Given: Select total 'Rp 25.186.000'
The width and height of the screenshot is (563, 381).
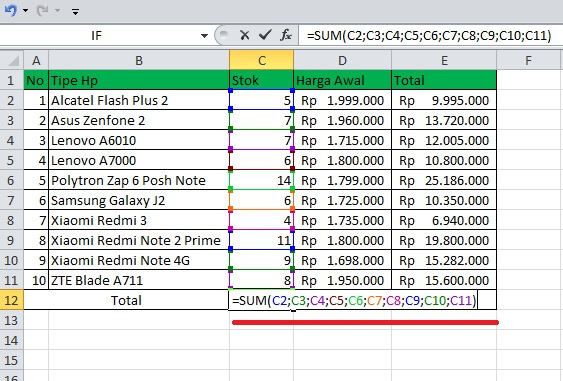Looking at the screenshot, I should [444, 180].
